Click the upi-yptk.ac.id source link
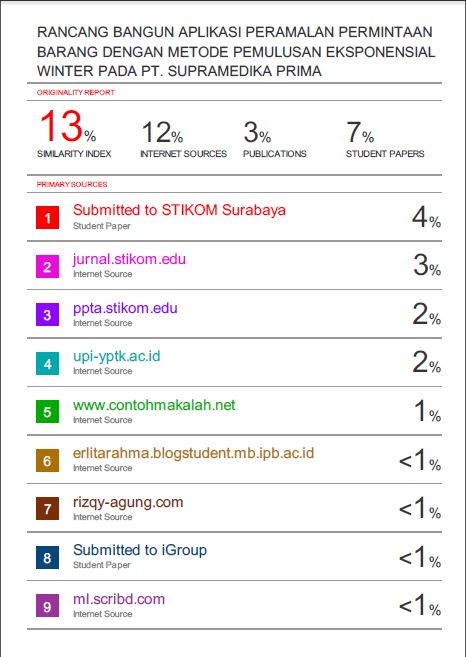 [116, 357]
